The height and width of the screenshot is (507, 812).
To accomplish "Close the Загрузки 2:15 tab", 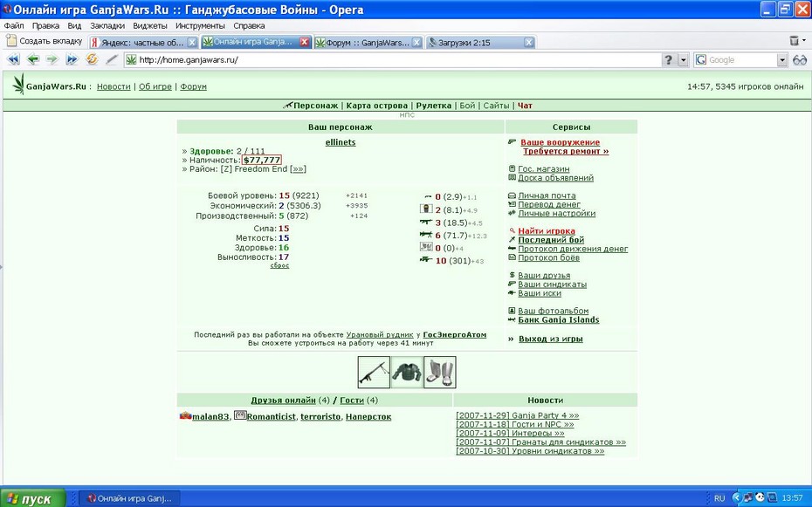I will tap(529, 43).
